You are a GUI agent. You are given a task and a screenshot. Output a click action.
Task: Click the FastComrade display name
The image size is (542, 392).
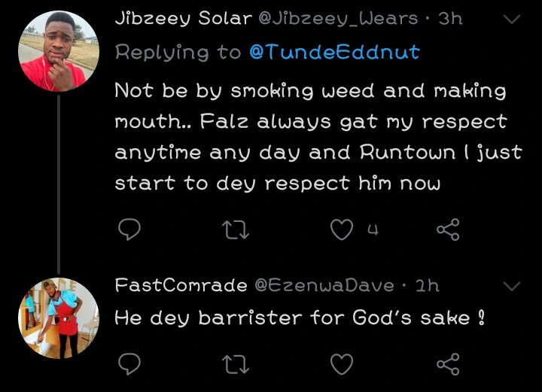pyautogui.click(x=181, y=285)
